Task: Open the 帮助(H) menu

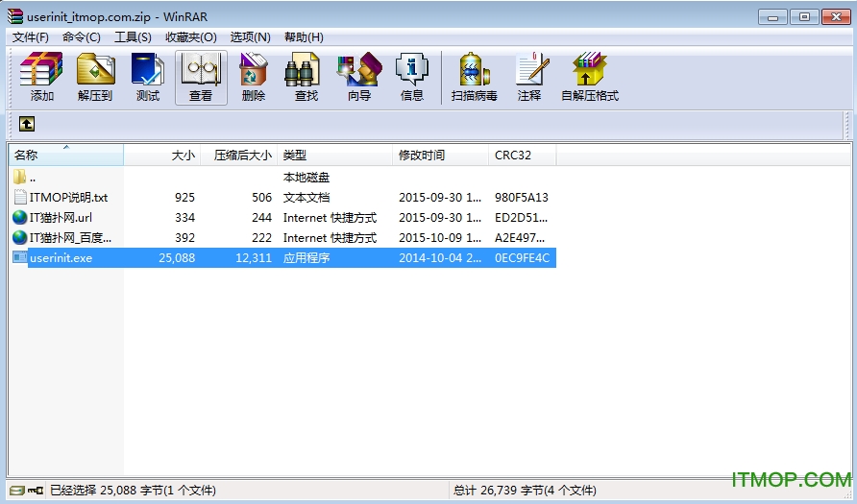Action: tap(304, 37)
